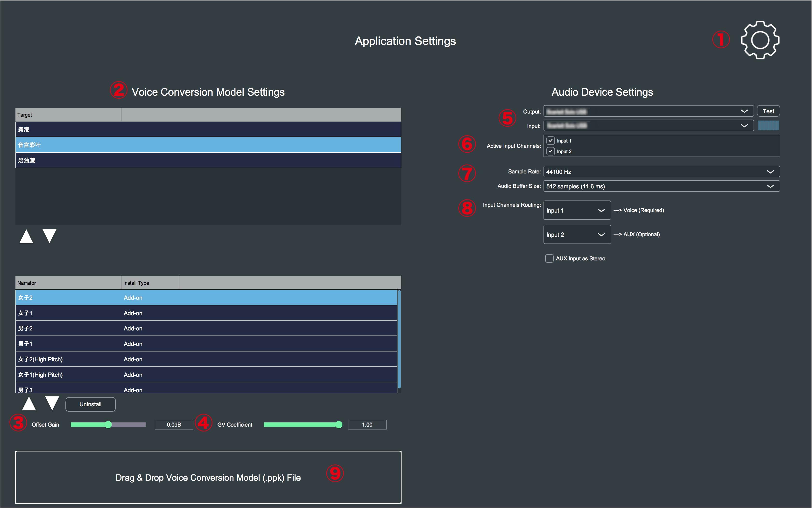Enable AUX Input as Stereo
This screenshot has height=508, width=812.
click(549, 258)
